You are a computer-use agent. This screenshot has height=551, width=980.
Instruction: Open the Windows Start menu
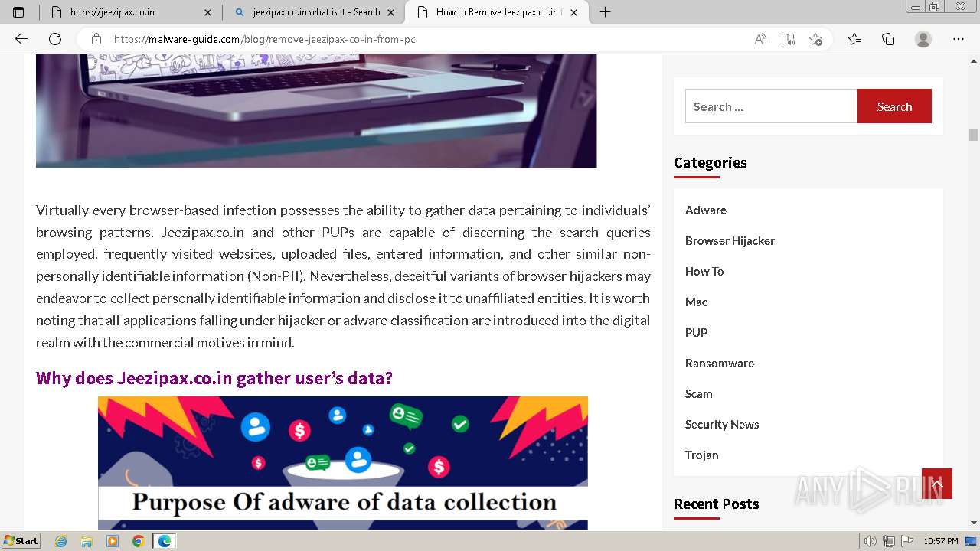coord(21,541)
